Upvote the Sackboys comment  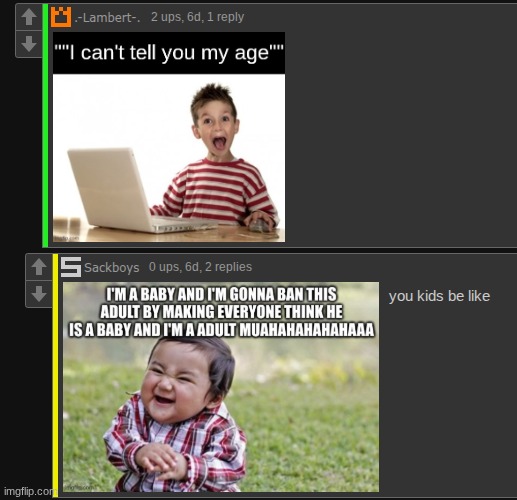39,267
